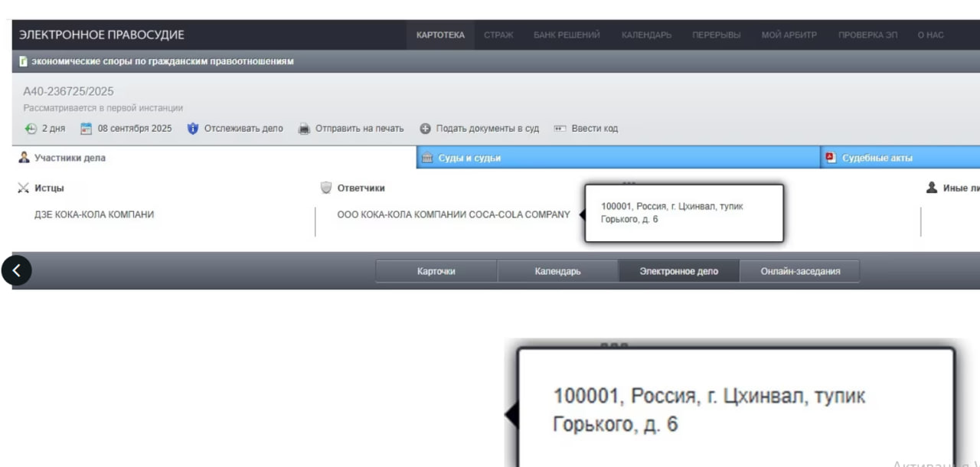The width and height of the screenshot is (980, 467).
Task: Open the Календарь view button
Action: pos(557,271)
